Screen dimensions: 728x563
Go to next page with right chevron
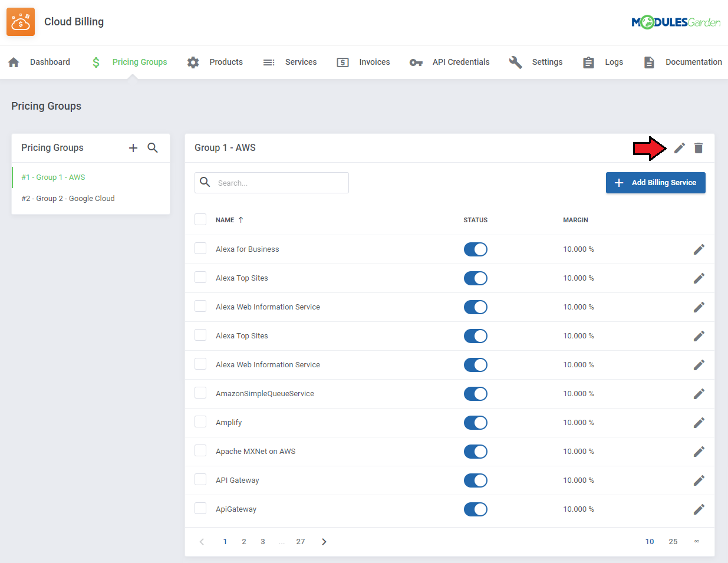324,542
